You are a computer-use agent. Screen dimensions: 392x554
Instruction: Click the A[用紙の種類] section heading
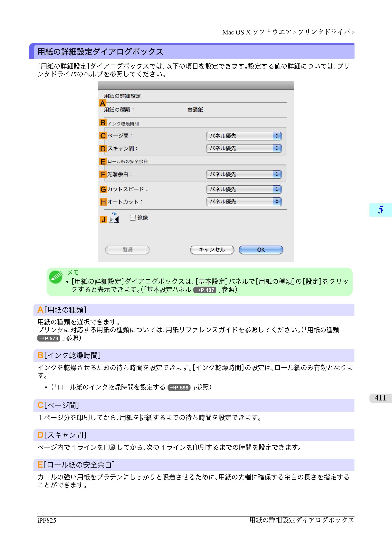click(x=194, y=310)
